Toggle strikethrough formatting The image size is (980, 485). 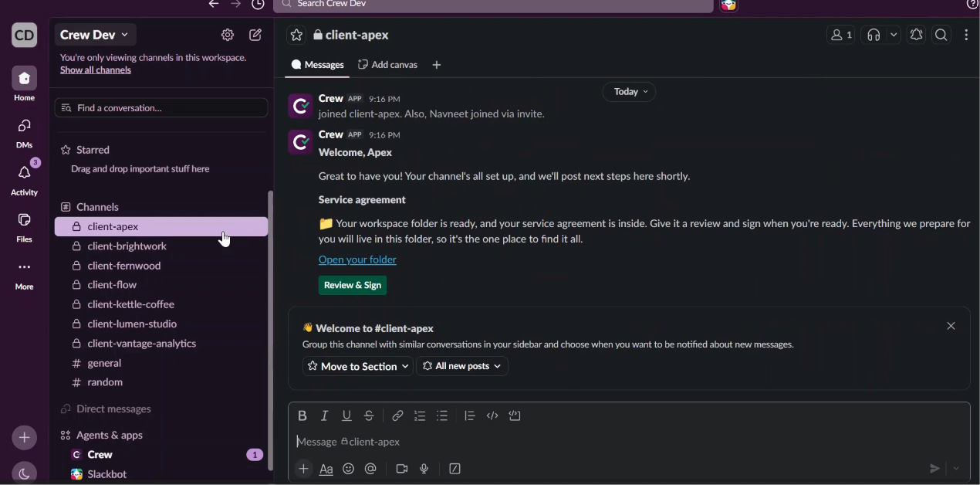tap(370, 416)
